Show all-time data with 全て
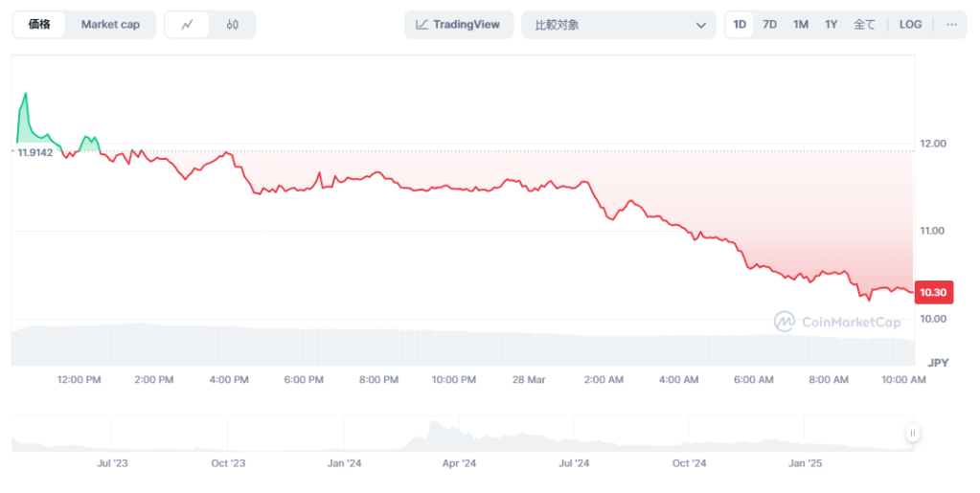Screen dimensions: 980x493 (x=864, y=25)
